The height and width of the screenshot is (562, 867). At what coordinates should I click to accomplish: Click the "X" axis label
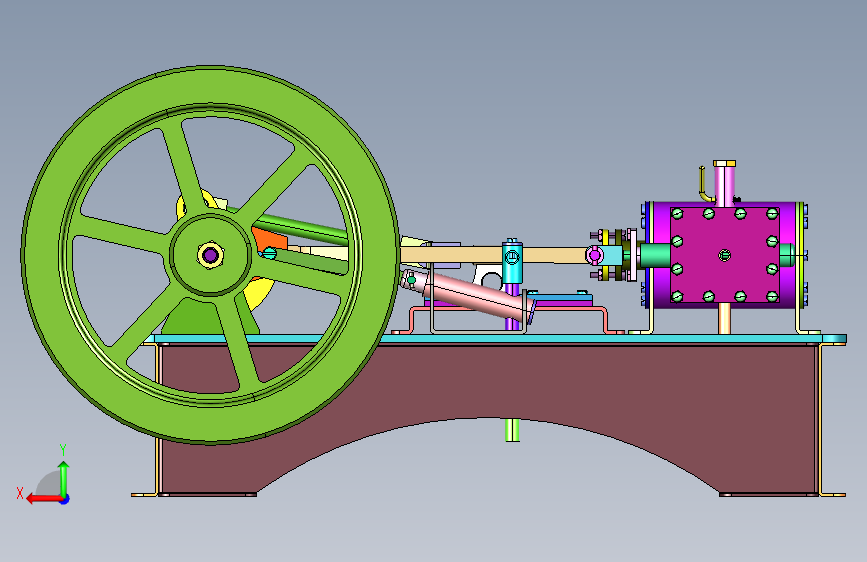20,493
